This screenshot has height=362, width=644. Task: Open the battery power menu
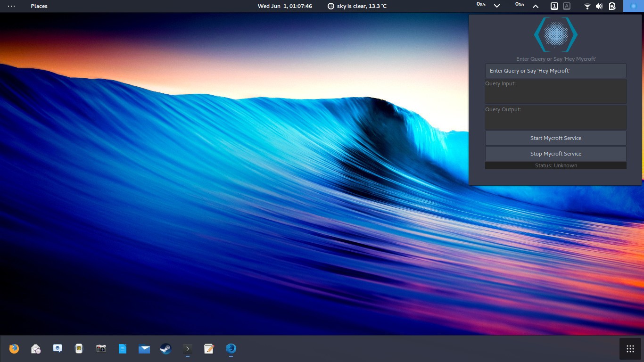tap(612, 6)
